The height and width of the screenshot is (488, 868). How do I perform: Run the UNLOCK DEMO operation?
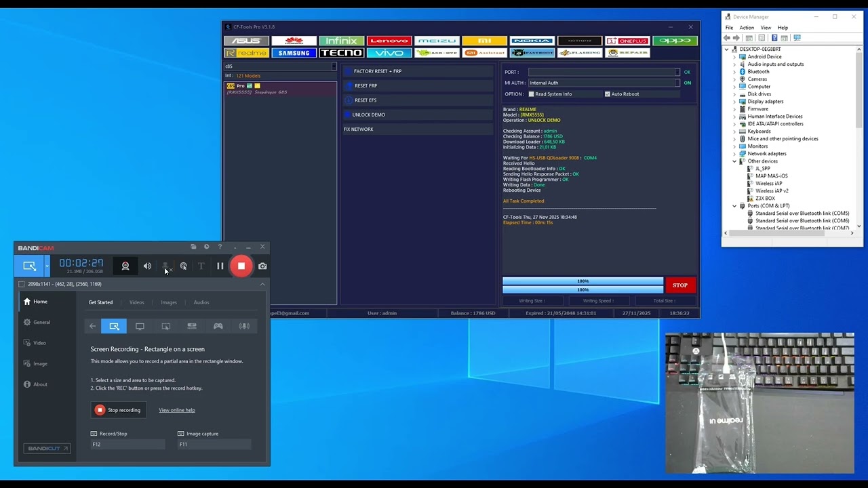[x=418, y=115]
